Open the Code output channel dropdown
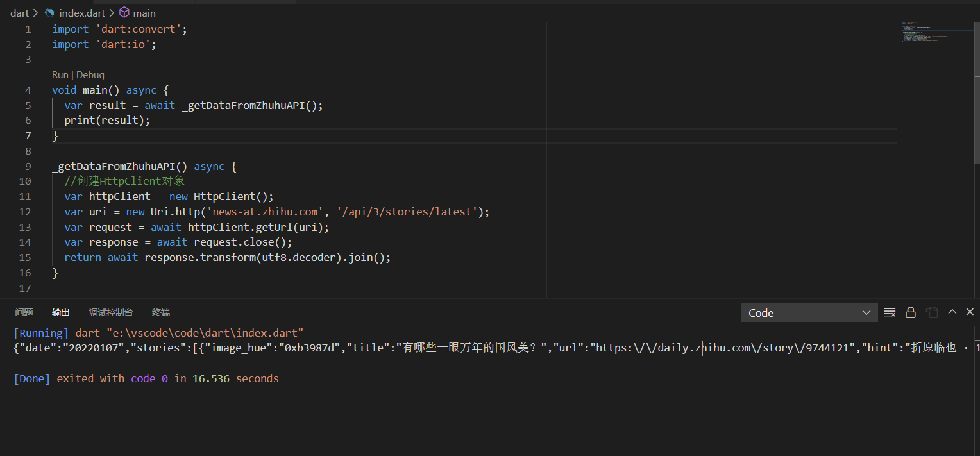 [809, 313]
